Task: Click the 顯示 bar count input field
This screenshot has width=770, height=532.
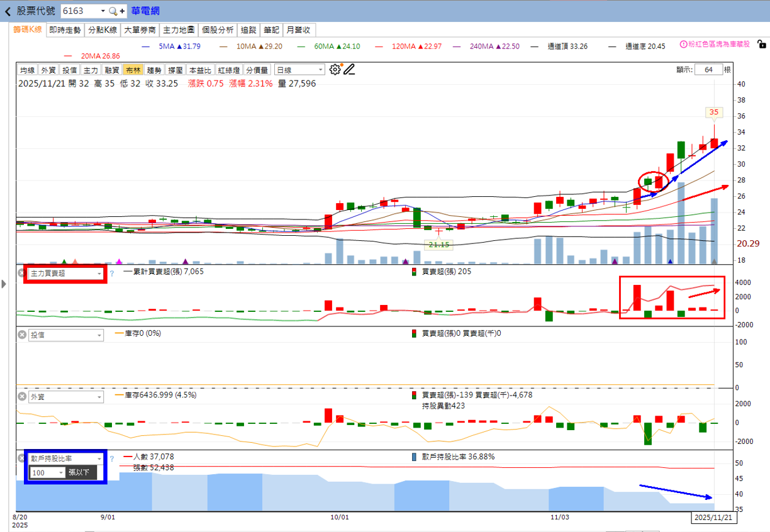Action: click(708, 70)
